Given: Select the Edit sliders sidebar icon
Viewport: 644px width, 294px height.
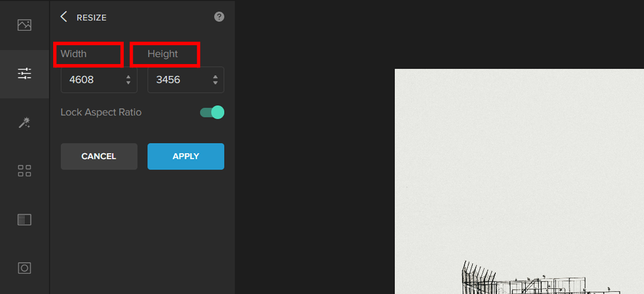Looking at the screenshot, I should point(24,73).
